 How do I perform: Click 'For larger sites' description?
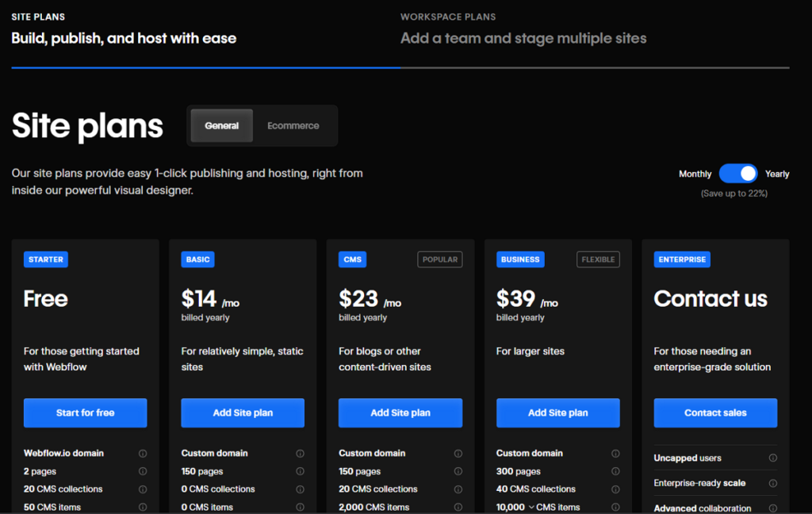[530, 351]
